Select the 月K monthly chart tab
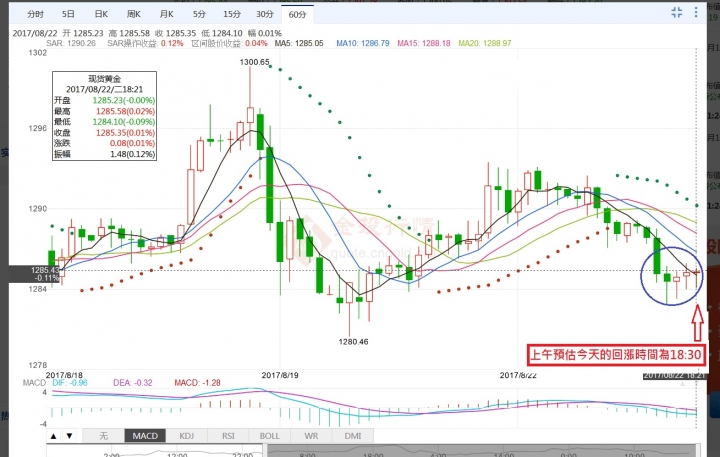This screenshot has width=720, height=457. tap(166, 14)
